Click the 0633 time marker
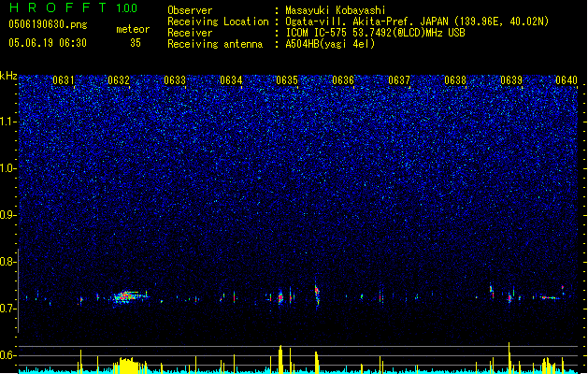Image resolution: width=588 pixels, height=374 pixels. click(x=175, y=80)
